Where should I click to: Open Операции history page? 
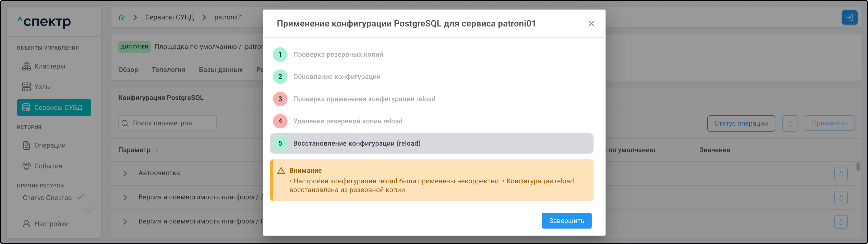pos(49,145)
